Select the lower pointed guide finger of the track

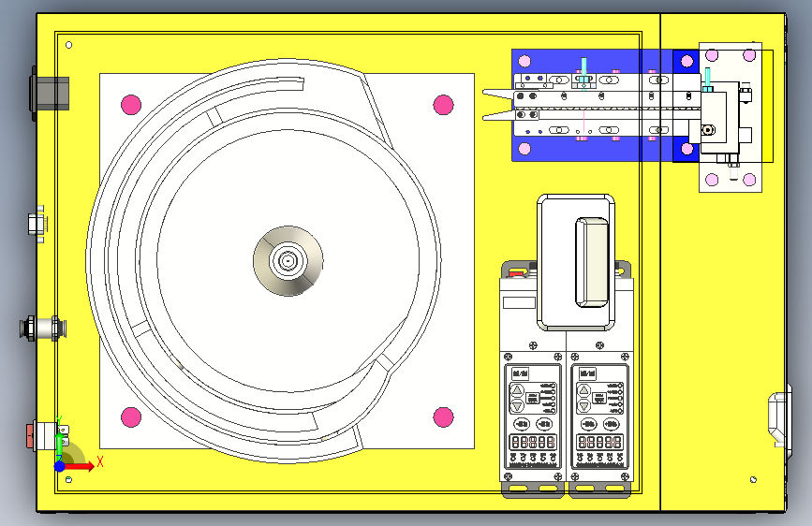498,115
